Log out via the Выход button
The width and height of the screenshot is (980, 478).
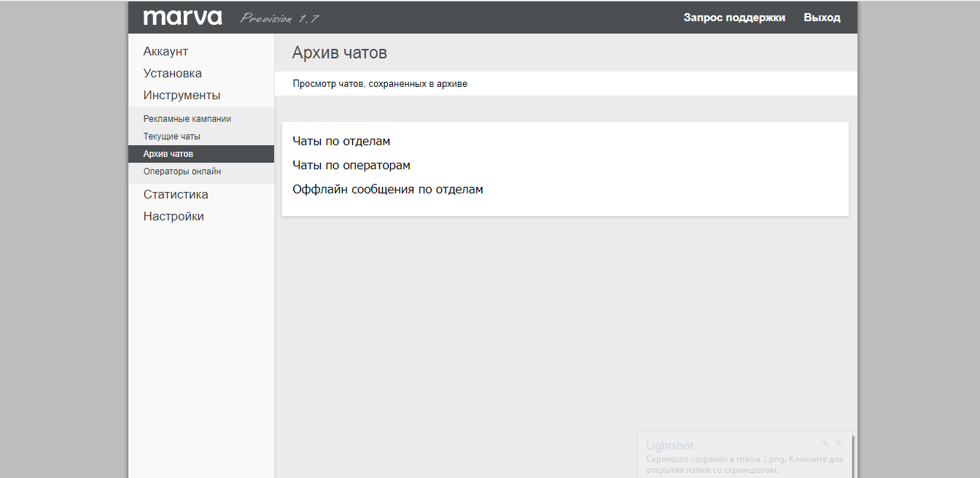822,17
